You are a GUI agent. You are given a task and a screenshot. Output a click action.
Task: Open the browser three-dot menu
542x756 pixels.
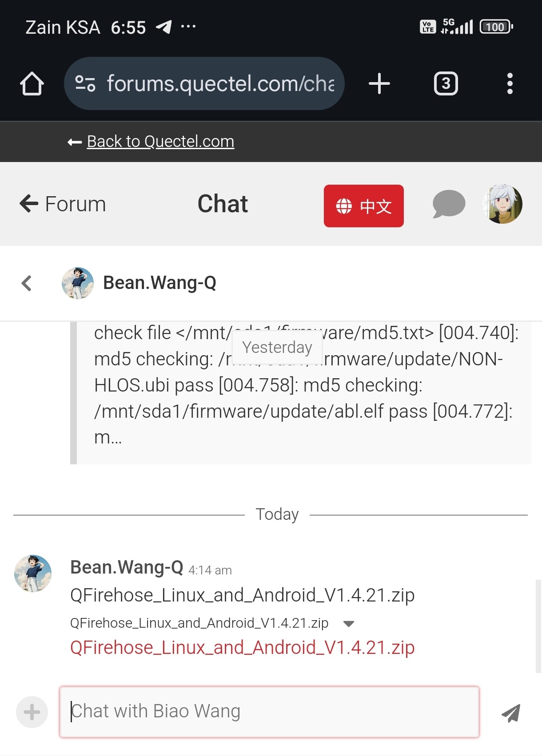pos(510,83)
